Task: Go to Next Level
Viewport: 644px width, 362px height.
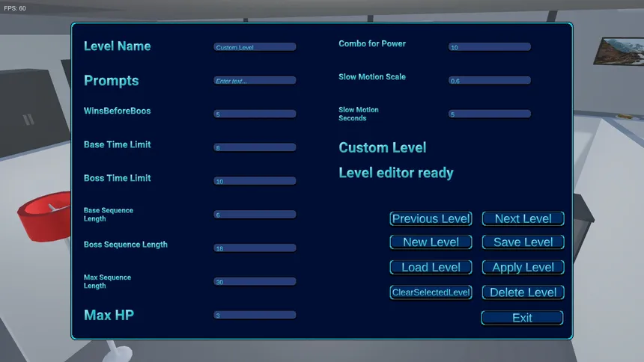Action: 523,218
